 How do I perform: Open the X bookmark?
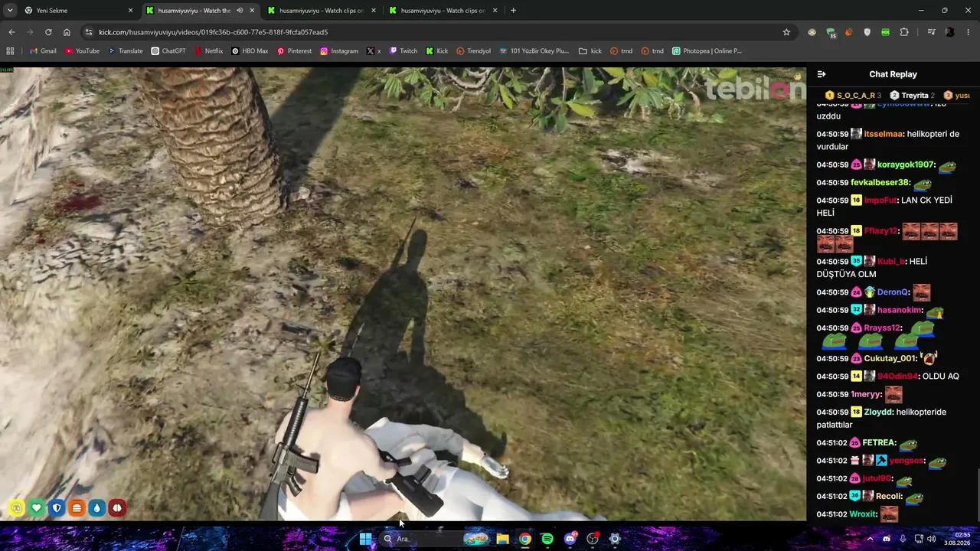pos(374,51)
